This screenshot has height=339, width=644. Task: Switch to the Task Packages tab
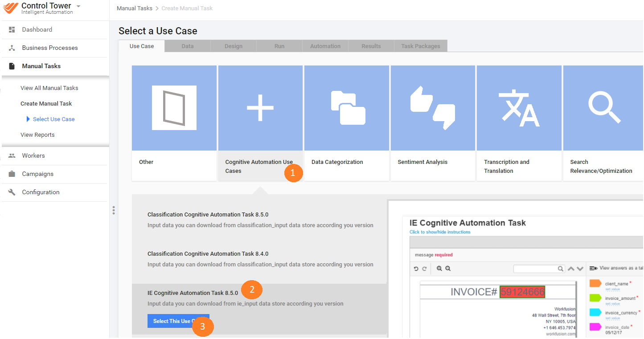click(x=421, y=46)
